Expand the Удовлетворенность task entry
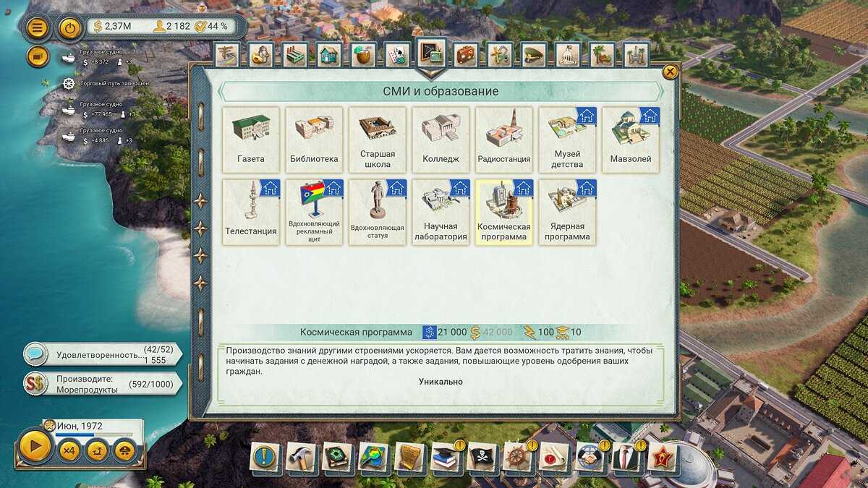The width and height of the screenshot is (868, 488). click(x=101, y=355)
